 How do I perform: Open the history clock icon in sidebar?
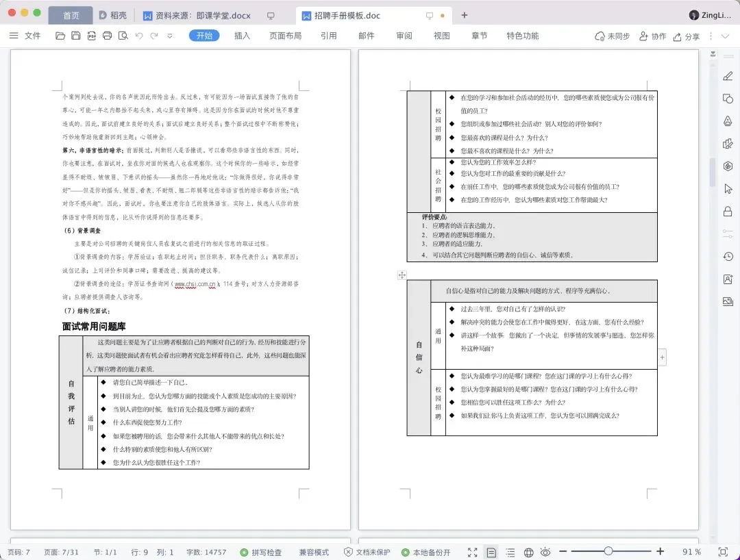tap(728, 257)
